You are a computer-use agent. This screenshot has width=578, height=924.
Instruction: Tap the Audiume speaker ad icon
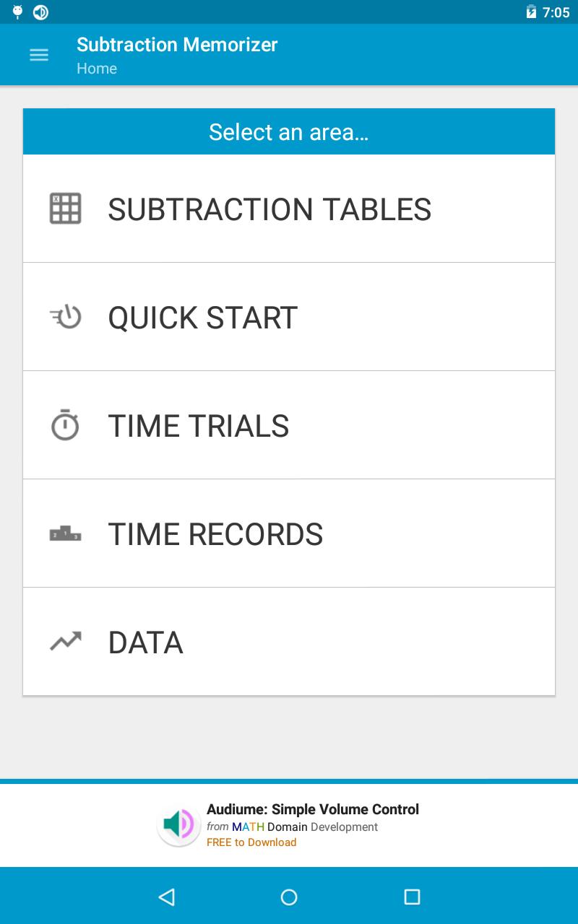[178, 824]
